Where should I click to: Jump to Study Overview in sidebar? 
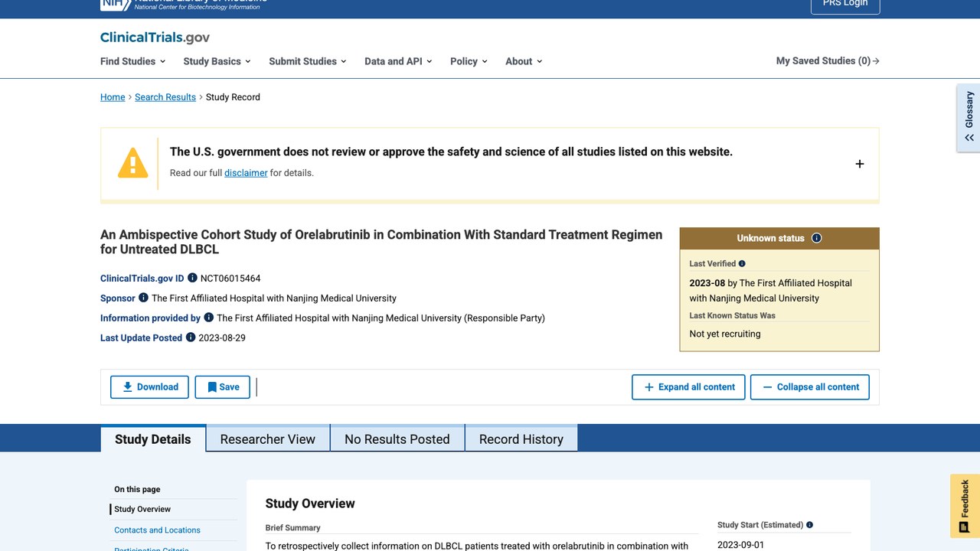pyautogui.click(x=142, y=509)
